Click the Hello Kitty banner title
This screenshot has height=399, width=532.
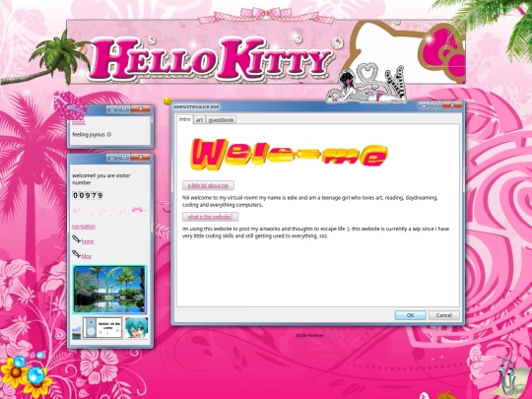point(211,58)
